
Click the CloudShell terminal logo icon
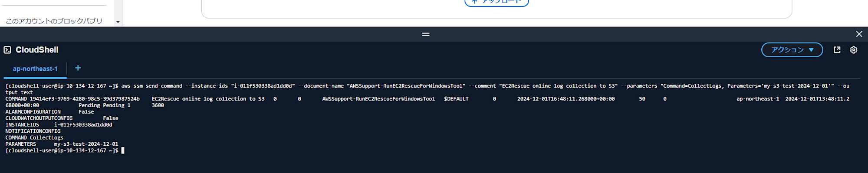[7, 50]
